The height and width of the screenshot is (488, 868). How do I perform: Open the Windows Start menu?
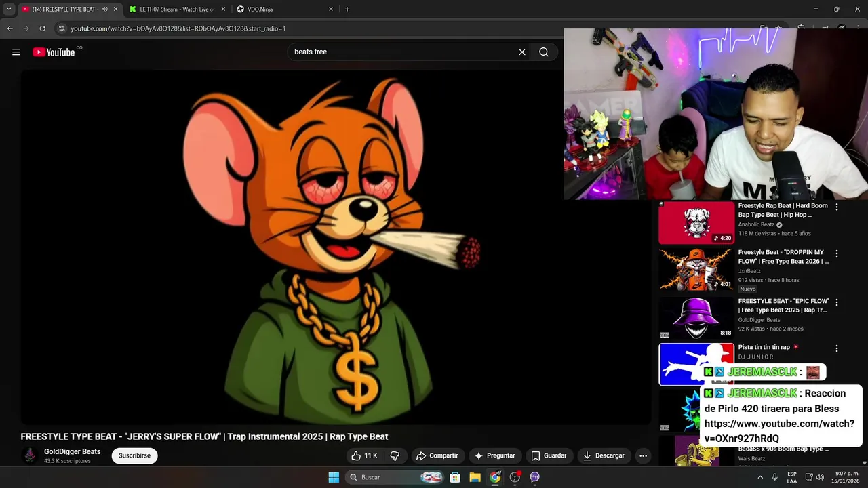(x=334, y=477)
